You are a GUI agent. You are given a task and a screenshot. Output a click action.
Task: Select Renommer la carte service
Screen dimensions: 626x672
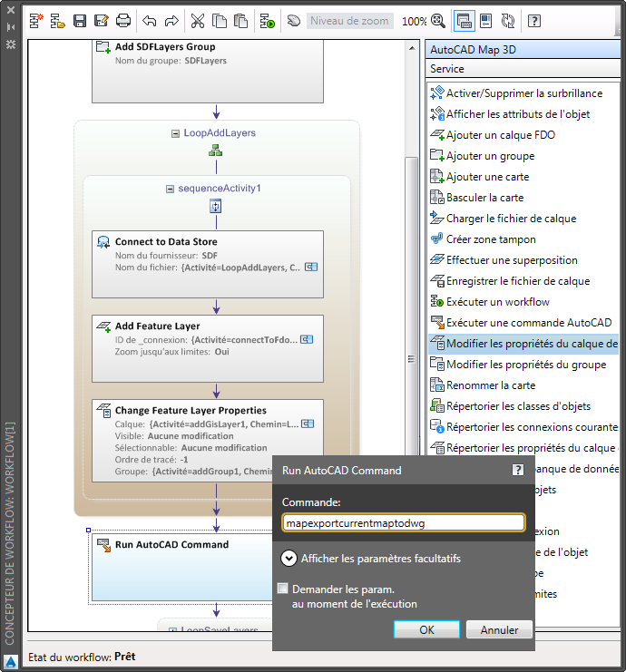(x=524, y=385)
